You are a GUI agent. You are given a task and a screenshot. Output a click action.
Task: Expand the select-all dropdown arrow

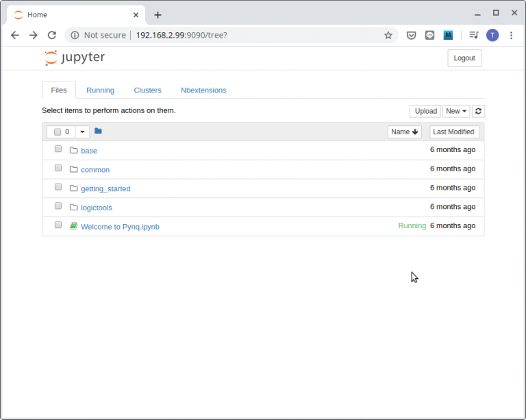(82, 132)
